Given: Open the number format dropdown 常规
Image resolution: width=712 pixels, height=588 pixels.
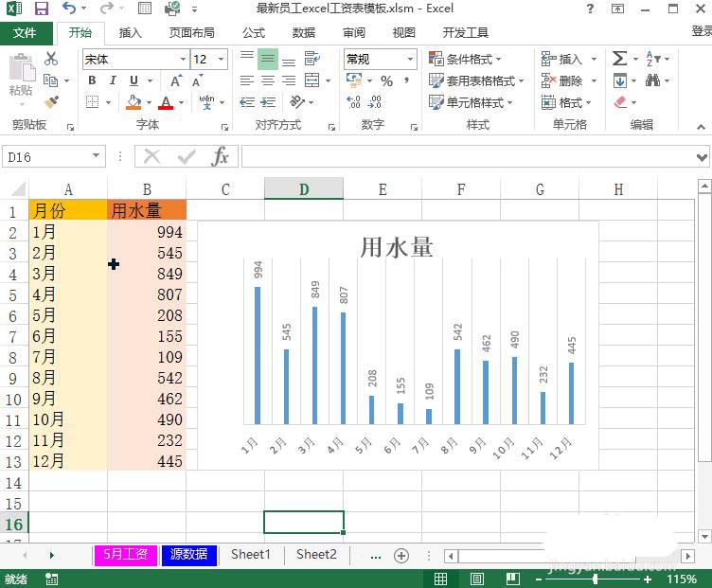Looking at the screenshot, I should [410, 59].
